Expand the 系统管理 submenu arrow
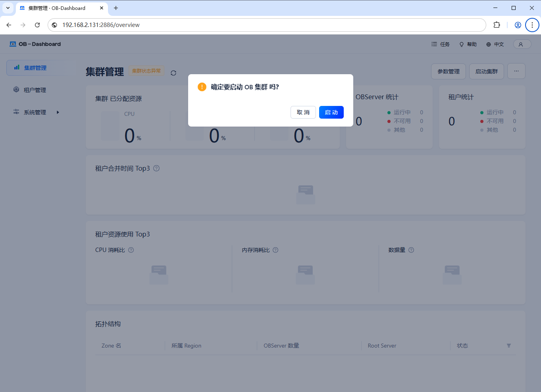Image resolution: width=541 pixels, height=392 pixels. tap(58, 112)
